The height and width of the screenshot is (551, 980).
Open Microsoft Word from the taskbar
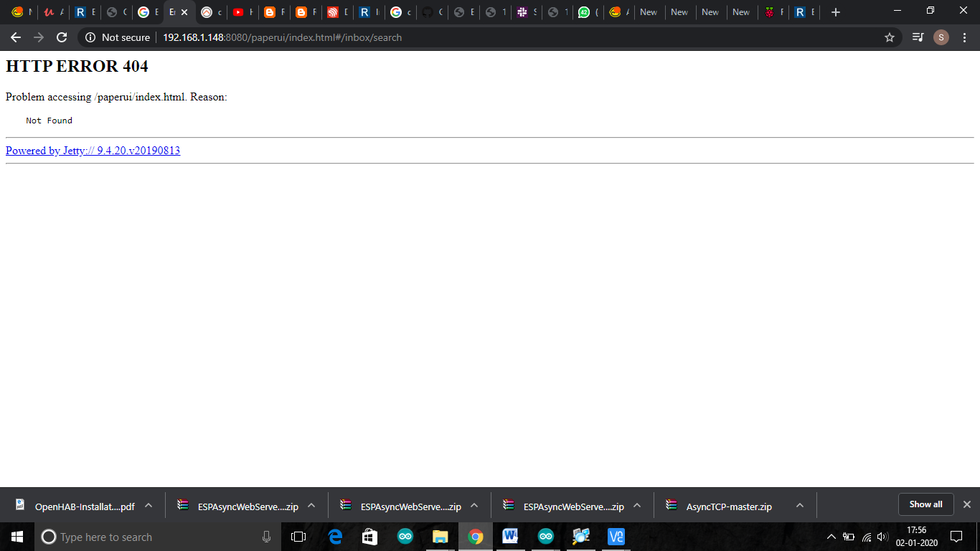(x=511, y=537)
